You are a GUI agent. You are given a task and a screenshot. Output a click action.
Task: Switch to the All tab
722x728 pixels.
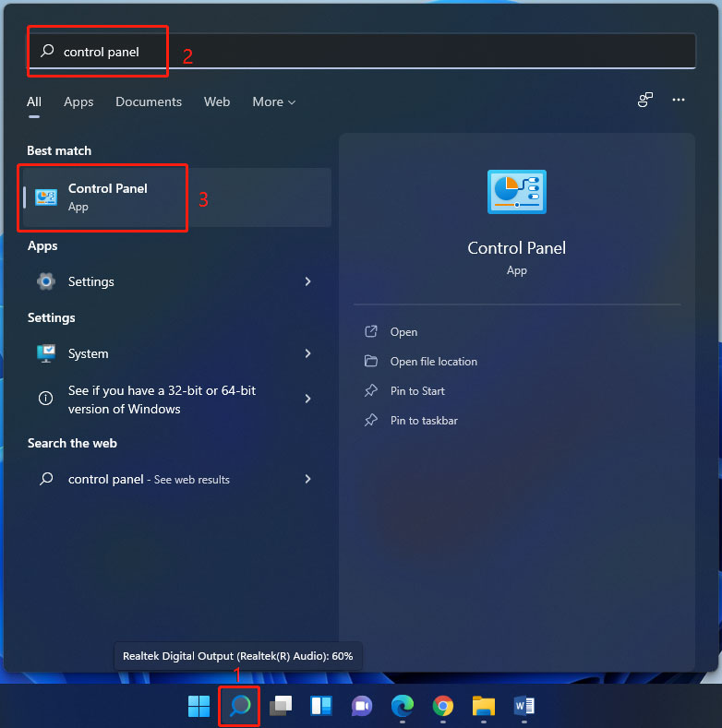tap(34, 101)
